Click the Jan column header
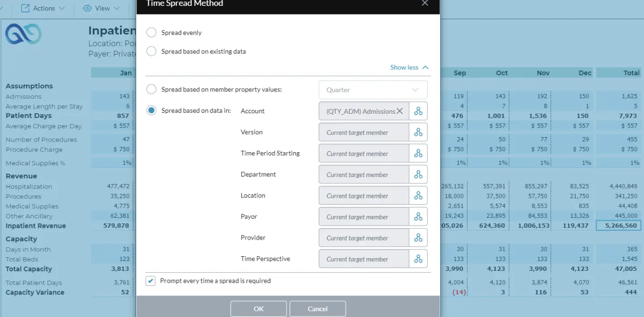The image size is (644, 317). (x=126, y=73)
